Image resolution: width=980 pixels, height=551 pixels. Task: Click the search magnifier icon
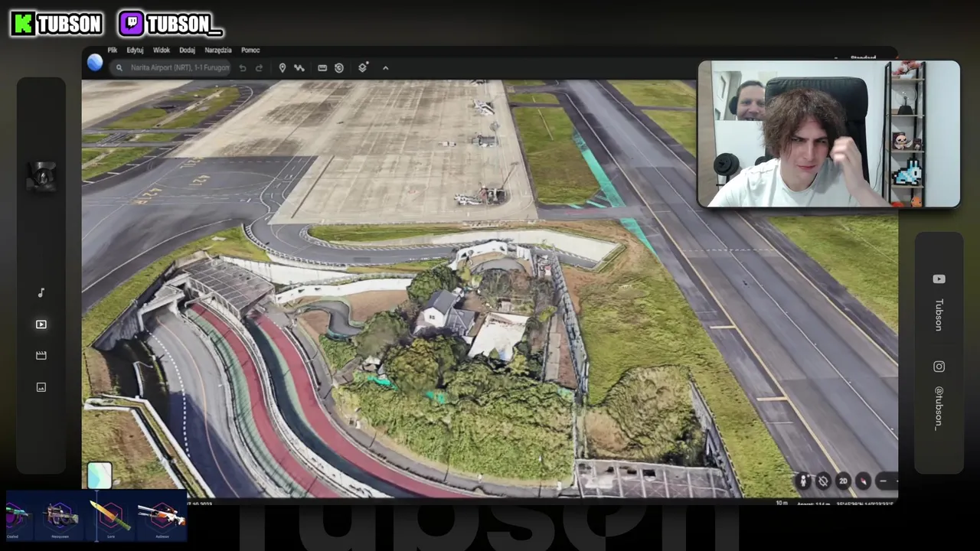(x=119, y=68)
